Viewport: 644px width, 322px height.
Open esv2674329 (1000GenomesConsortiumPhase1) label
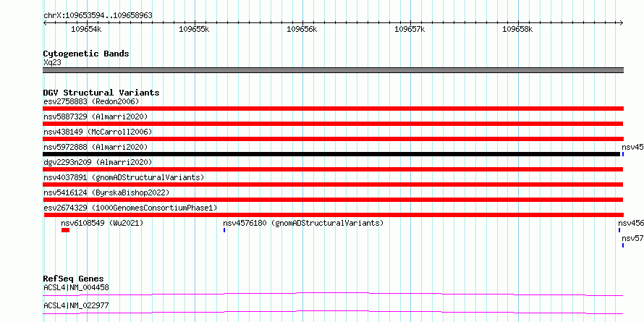click(x=130, y=208)
